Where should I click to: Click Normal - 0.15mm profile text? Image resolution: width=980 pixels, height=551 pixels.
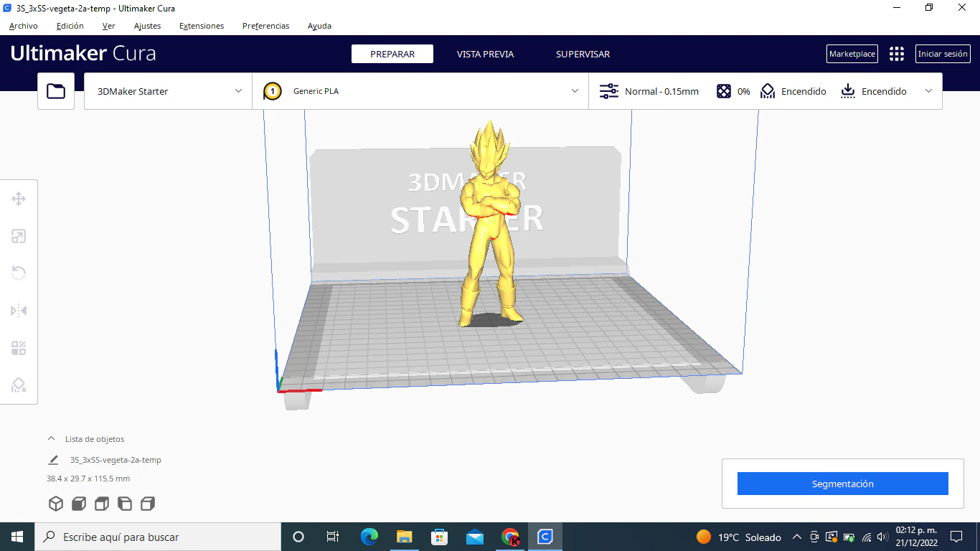coord(661,91)
